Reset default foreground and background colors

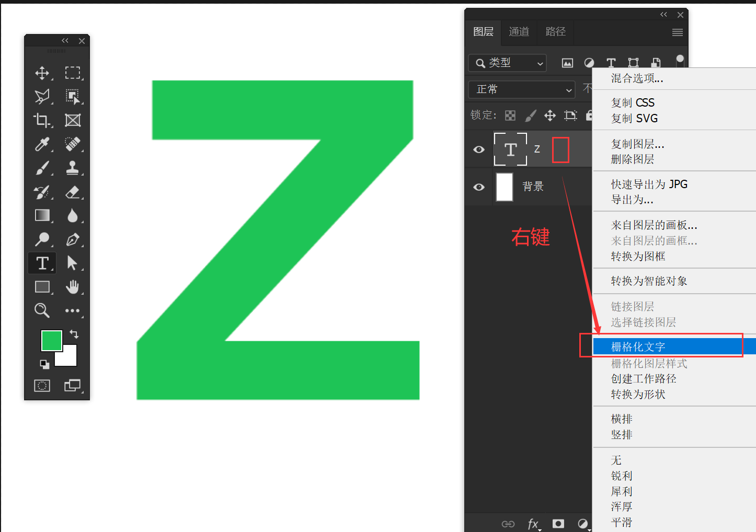point(45,364)
